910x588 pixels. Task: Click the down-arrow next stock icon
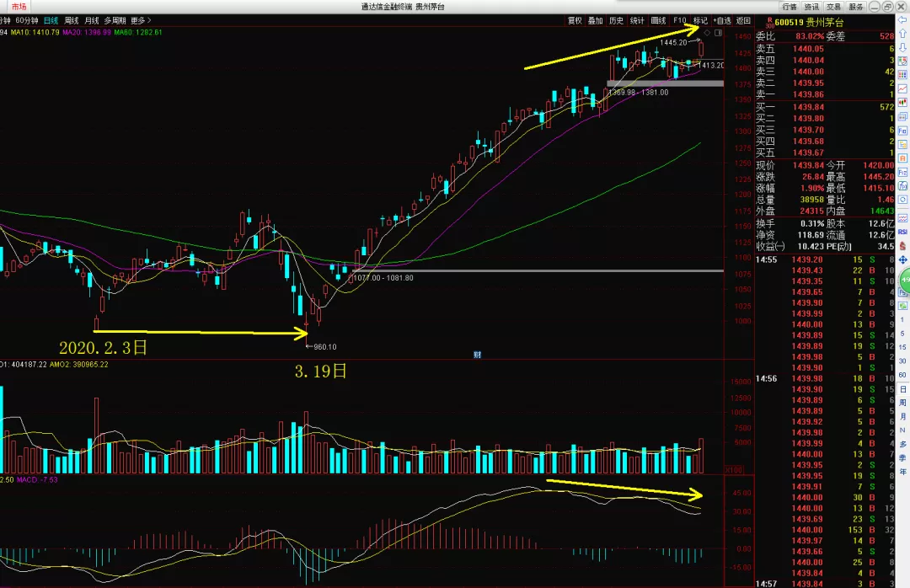click(902, 47)
